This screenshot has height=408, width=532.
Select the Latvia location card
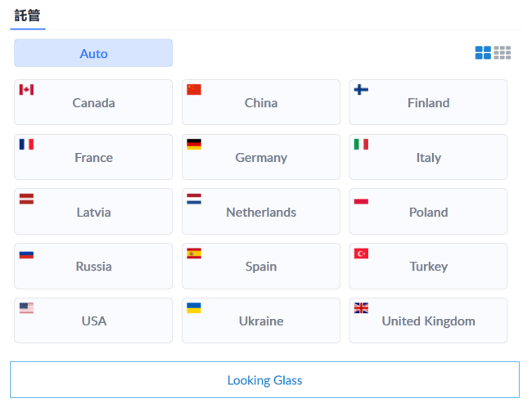(93, 212)
